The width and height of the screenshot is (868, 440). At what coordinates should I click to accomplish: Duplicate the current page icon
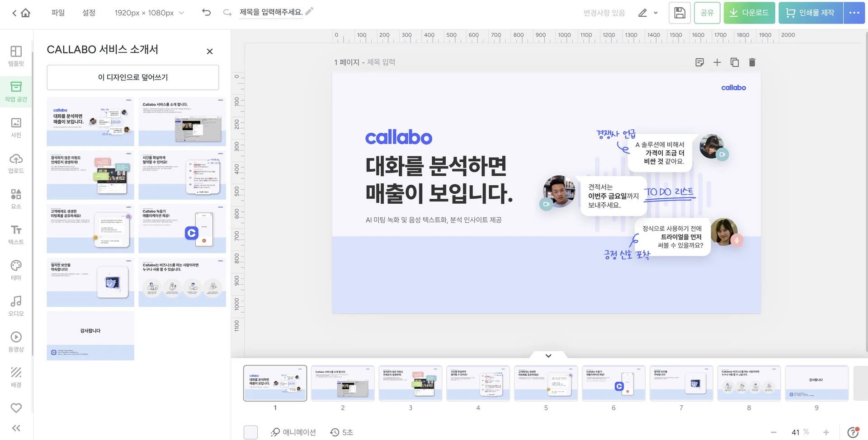735,62
